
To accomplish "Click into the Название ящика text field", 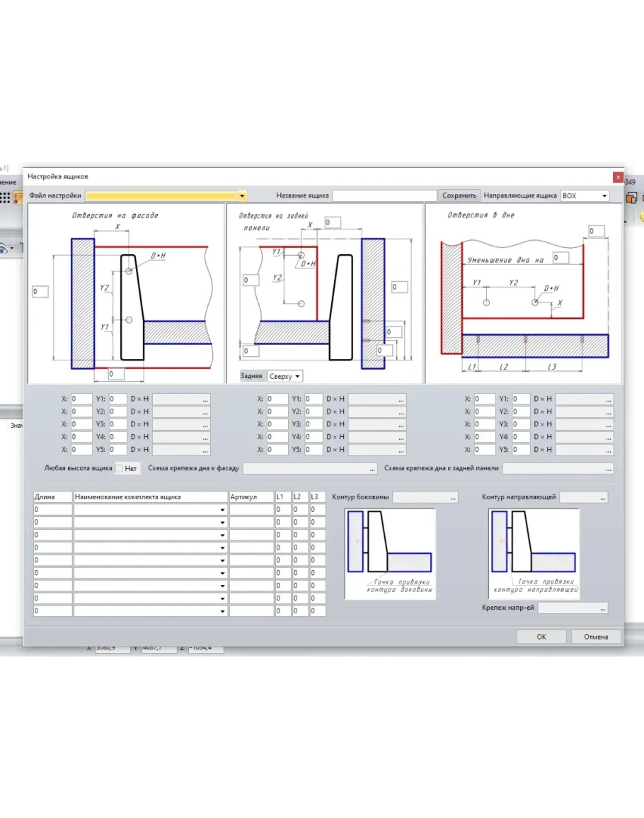I will point(384,195).
